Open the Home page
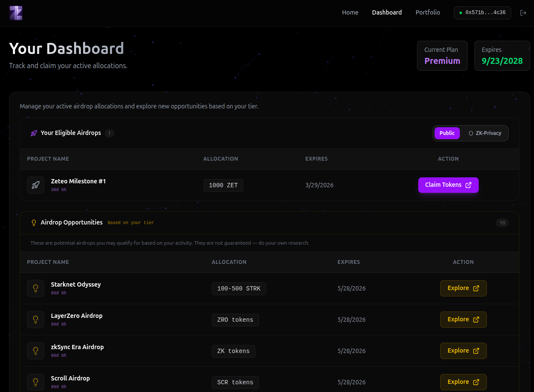 coord(350,12)
